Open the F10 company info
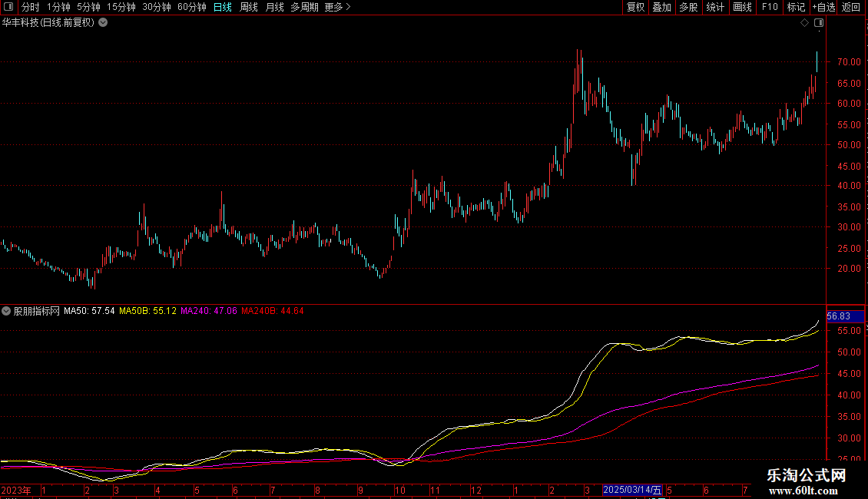 click(x=770, y=7)
